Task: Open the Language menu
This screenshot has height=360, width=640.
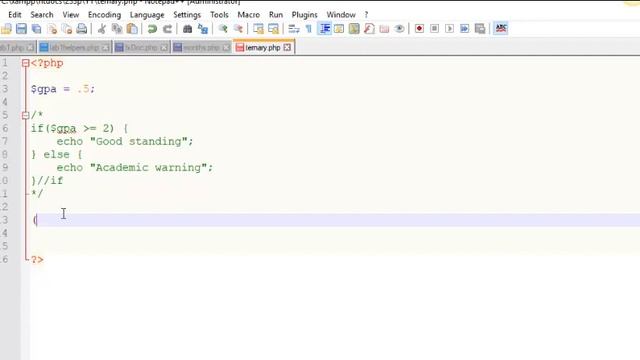Action: click(x=147, y=15)
